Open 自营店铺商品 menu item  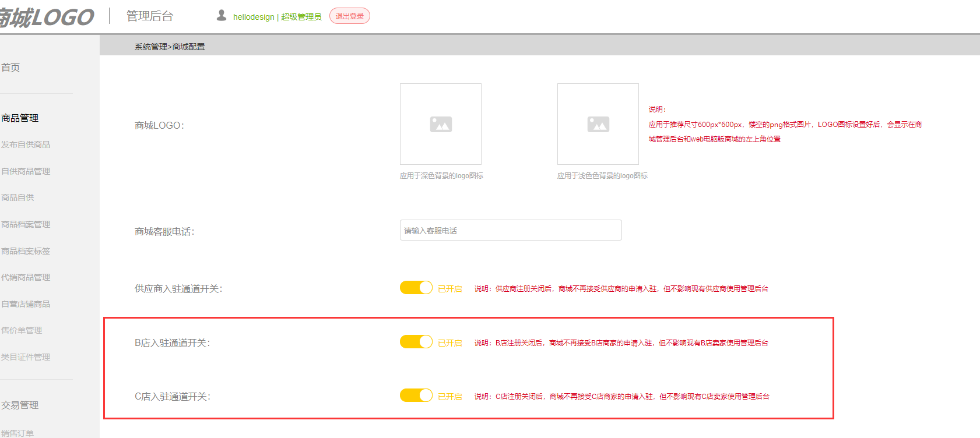click(x=26, y=304)
